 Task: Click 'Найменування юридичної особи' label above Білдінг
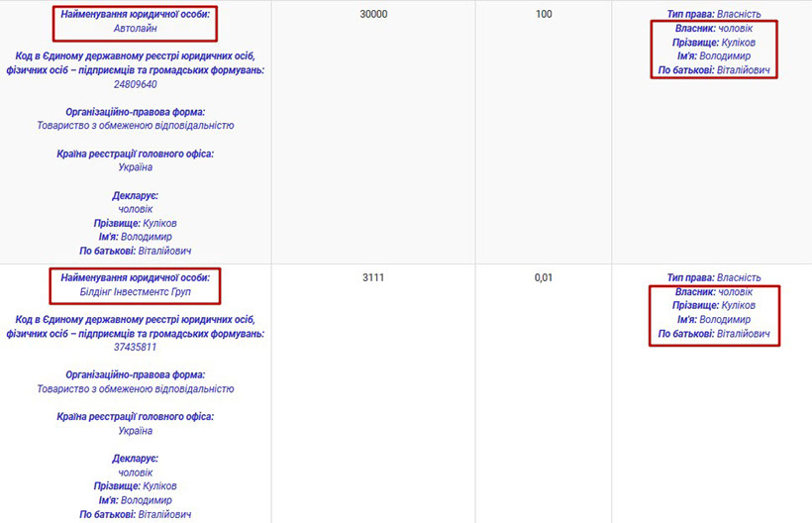click(x=135, y=278)
